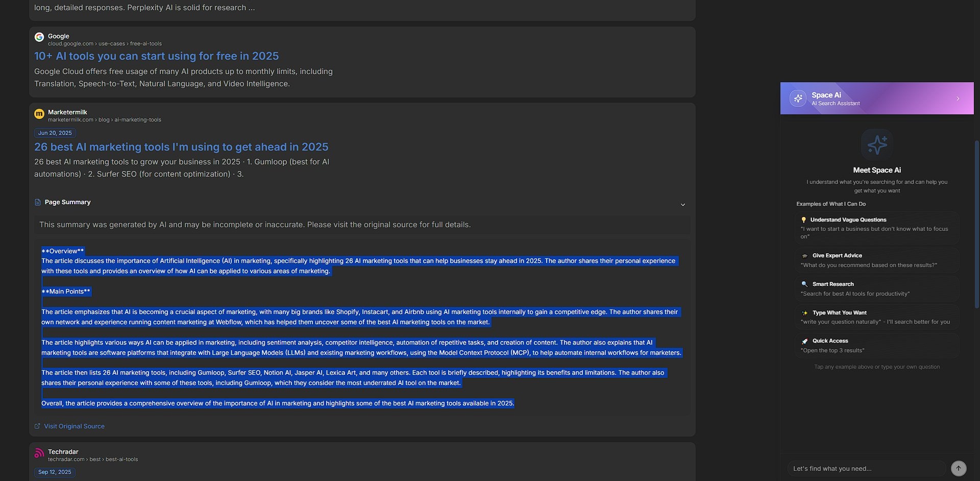Click the Google site name label
Screen dimensions: 980x481
(x=59, y=36)
